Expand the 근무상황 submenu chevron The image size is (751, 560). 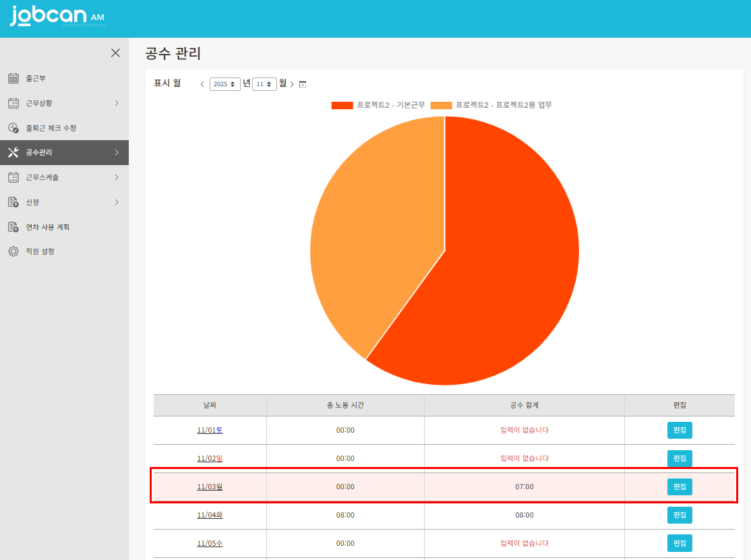tap(116, 103)
